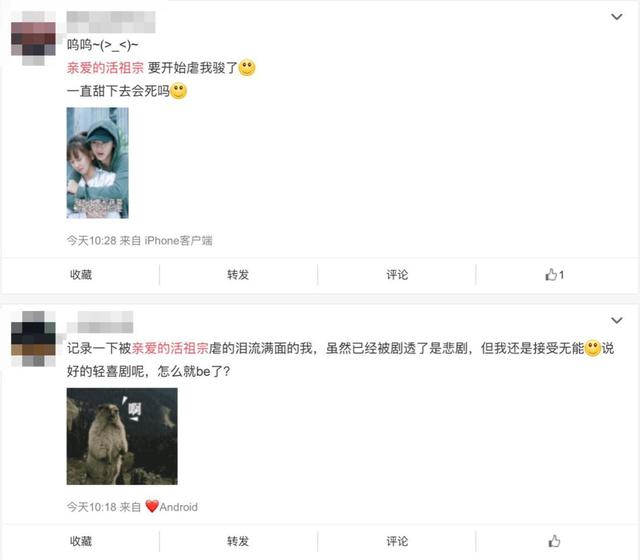Screen dimensions: 640x560
Task: Like the second post with thumbs-up
Action: point(554,541)
